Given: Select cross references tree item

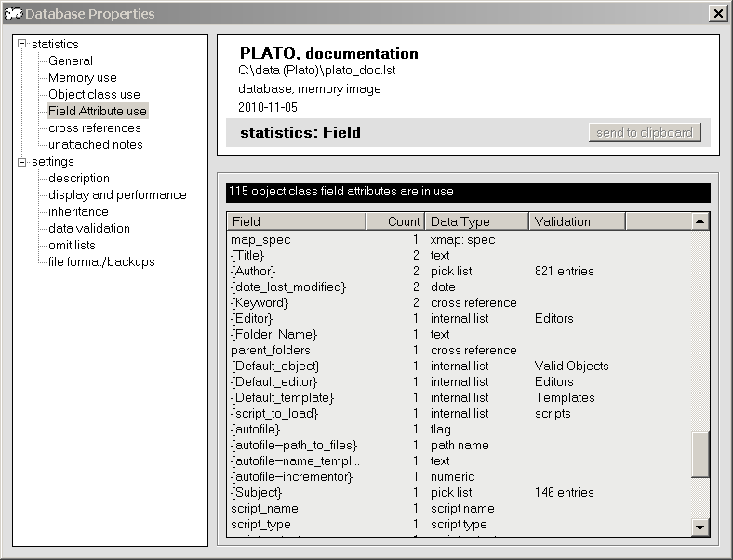Looking at the screenshot, I should [94, 128].
